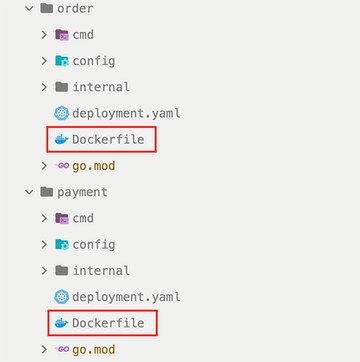Expand the cmd folder under payment

click(x=44, y=218)
